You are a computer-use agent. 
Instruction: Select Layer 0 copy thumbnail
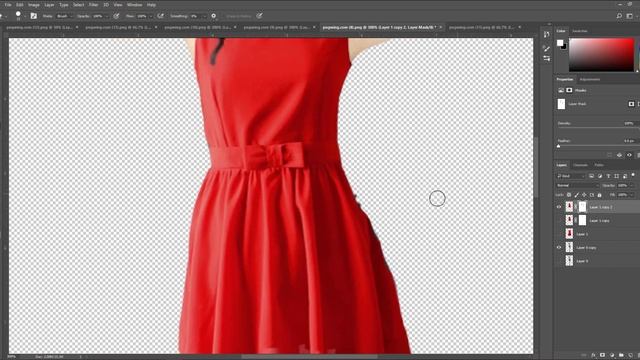tap(569, 247)
